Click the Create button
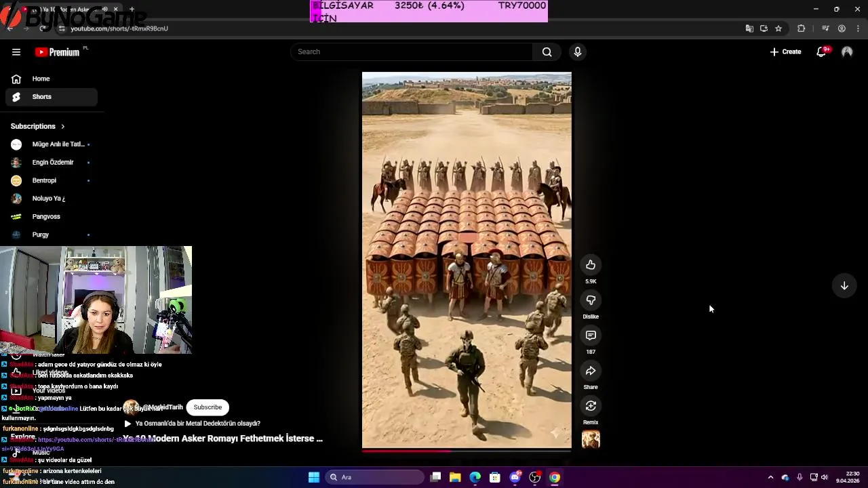The height and width of the screenshot is (488, 868). point(785,52)
